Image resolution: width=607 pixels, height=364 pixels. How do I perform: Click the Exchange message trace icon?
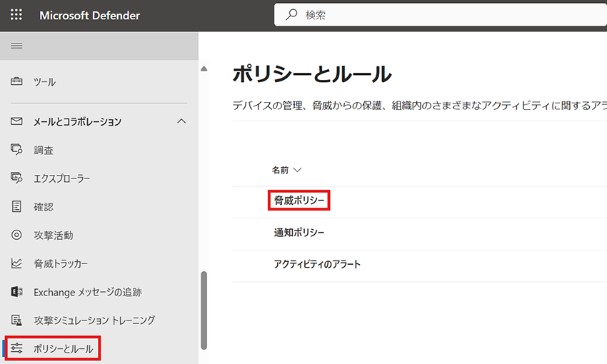(16, 292)
